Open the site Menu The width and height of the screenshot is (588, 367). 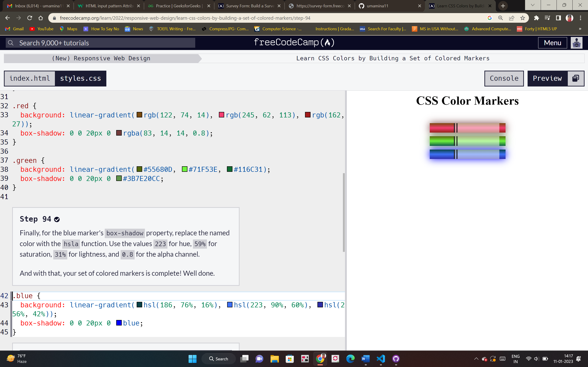553,42
